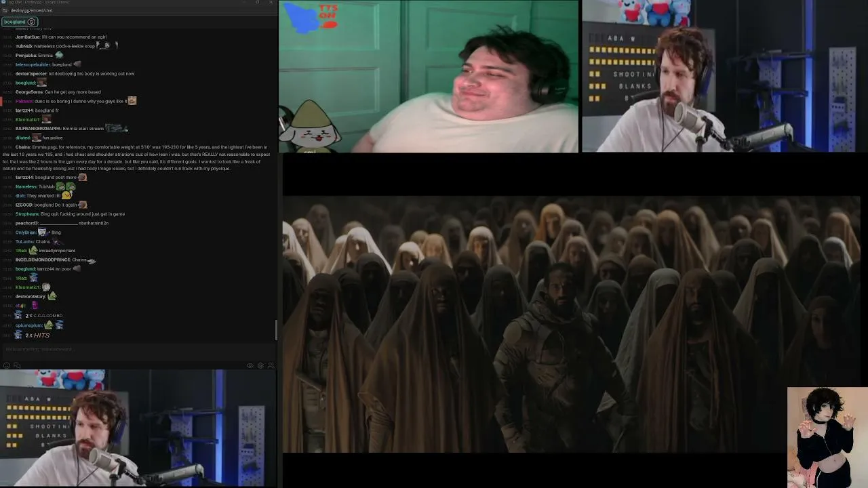Click the Chains username on the long message
868x488 pixels.
tap(22, 147)
